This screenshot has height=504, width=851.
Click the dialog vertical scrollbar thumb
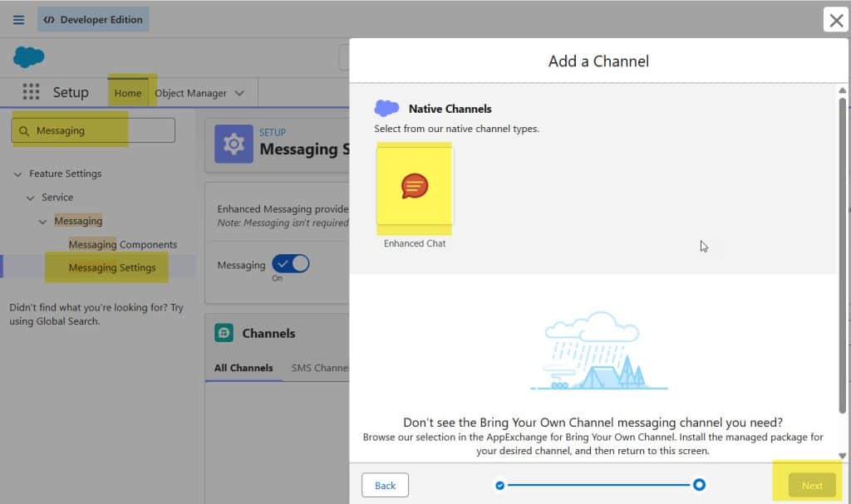842,255
